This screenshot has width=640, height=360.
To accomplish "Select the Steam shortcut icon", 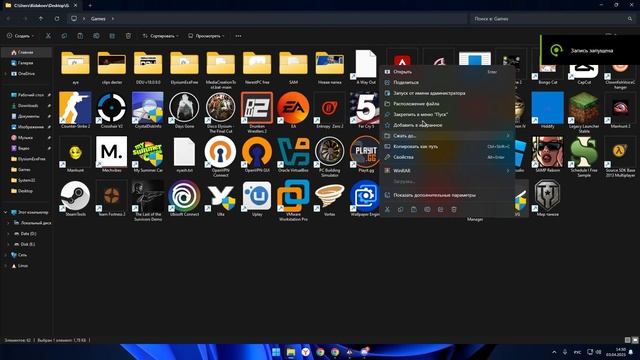I will pos(75,196).
